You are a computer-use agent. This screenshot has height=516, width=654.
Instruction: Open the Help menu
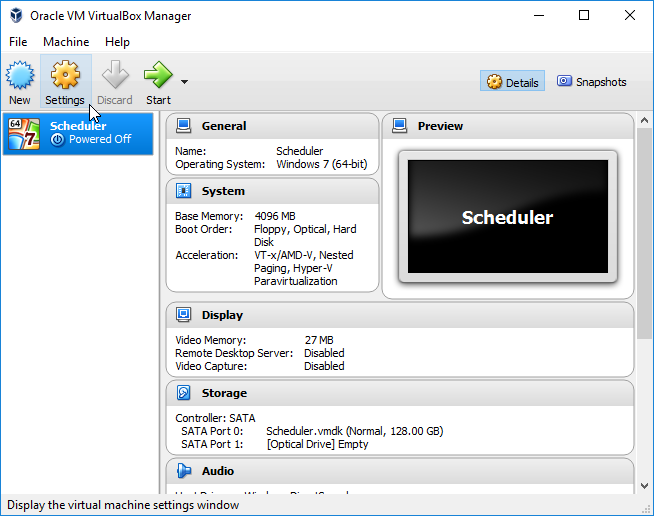coord(117,42)
